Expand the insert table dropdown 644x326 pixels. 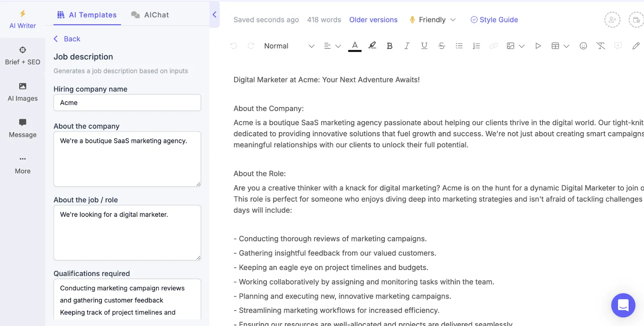(x=560, y=46)
